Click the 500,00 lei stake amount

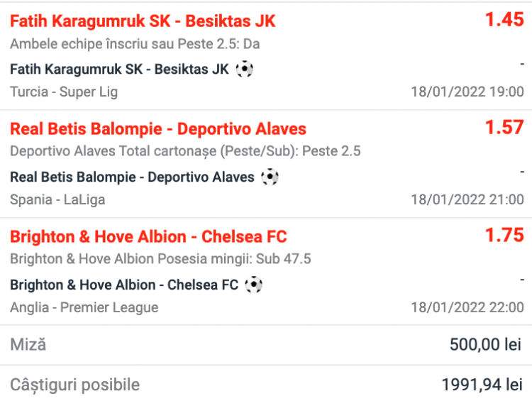486,345
